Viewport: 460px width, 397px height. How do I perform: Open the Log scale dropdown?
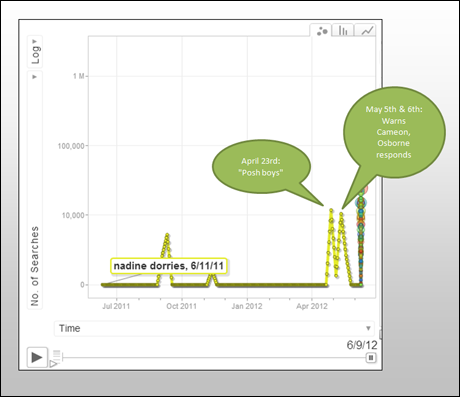[35, 52]
